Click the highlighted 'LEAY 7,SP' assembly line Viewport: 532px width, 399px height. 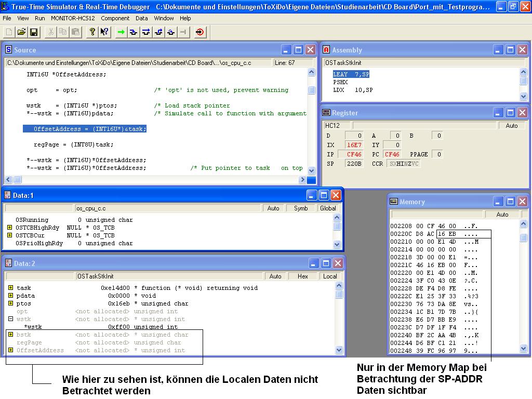click(351, 74)
